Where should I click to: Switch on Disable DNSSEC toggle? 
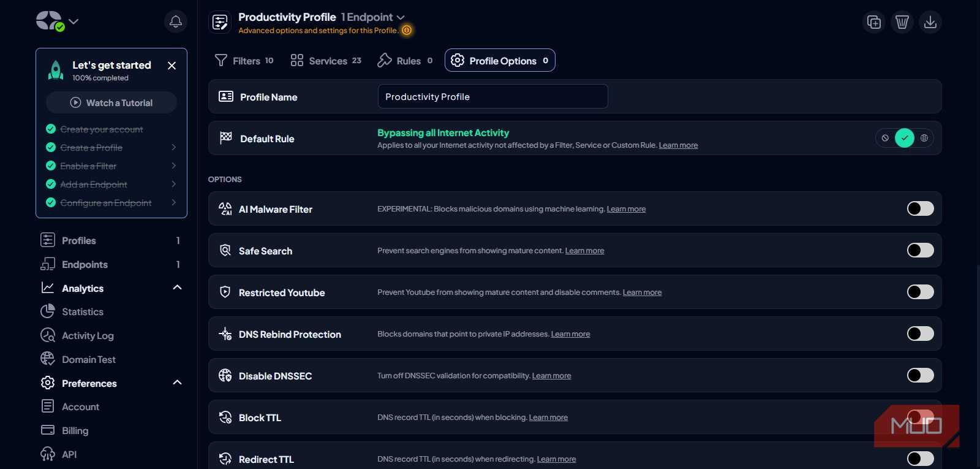click(x=921, y=375)
